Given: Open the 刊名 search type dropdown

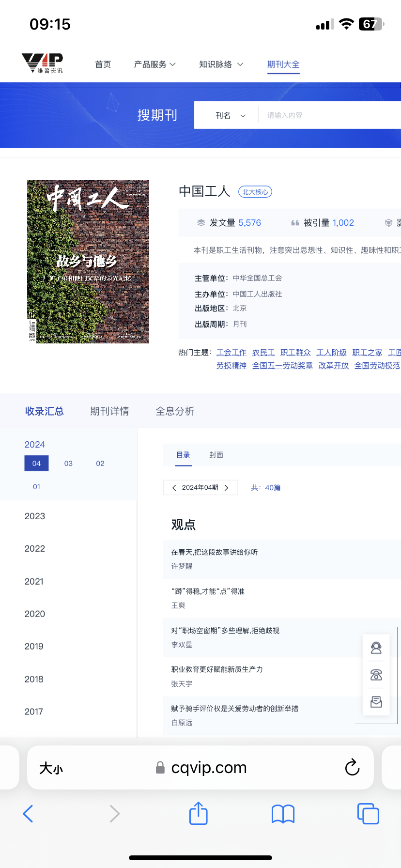Looking at the screenshot, I should pyautogui.click(x=230, y=115).
